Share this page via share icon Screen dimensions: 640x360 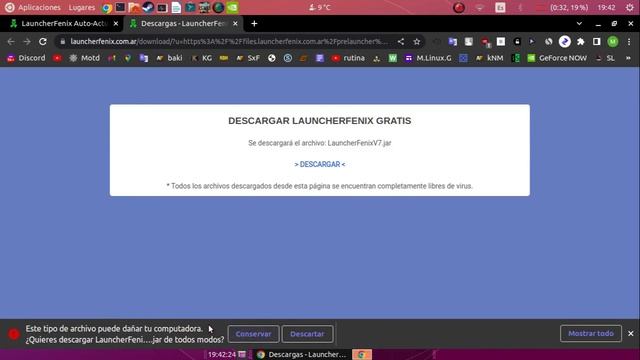tap(401, 42)
